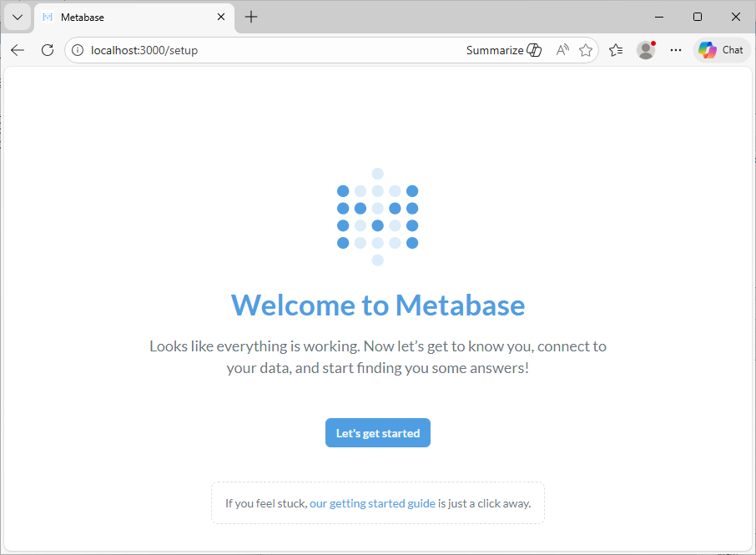Click the Read aloud icon
Viewport: 756px width, 555px height.
(x=562, y=50)
